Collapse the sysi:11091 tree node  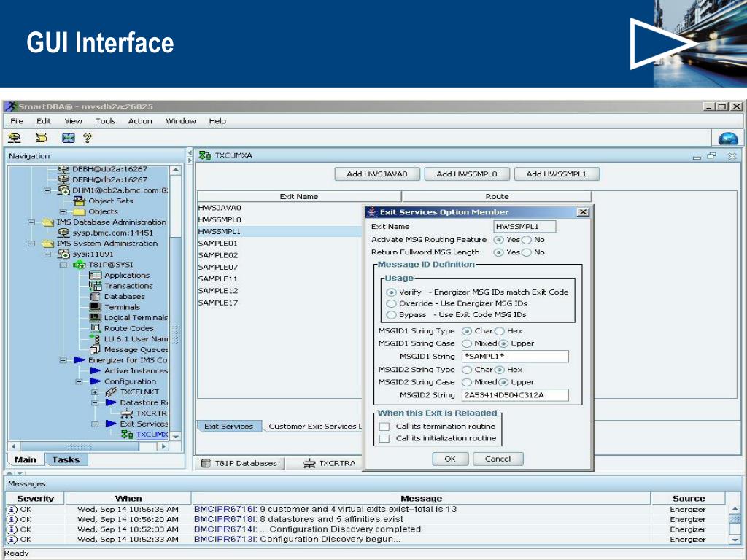(x=47, y=254)
